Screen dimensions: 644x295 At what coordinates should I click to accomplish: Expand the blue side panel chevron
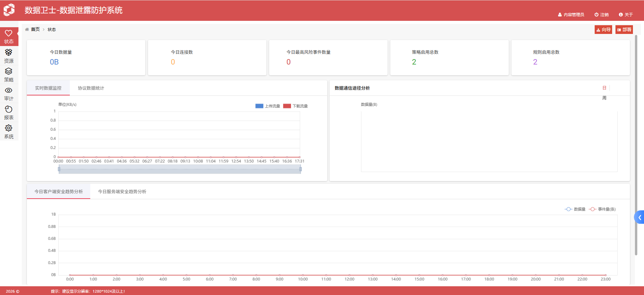pos(639,217)
